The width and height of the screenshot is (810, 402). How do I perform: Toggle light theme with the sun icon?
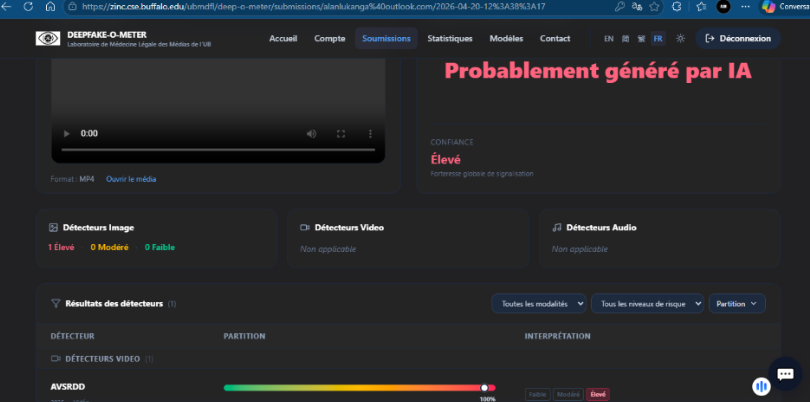(680, 39)
